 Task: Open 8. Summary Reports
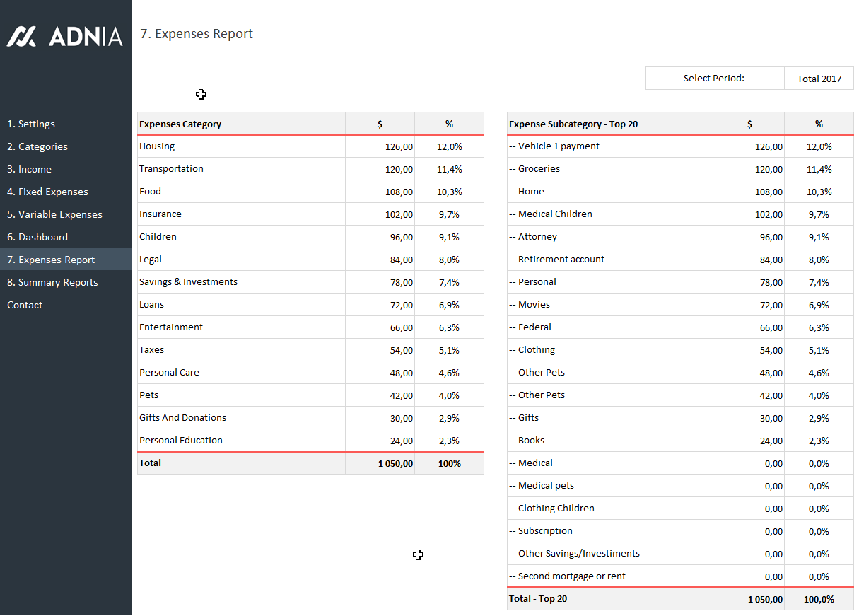(52, 282)
